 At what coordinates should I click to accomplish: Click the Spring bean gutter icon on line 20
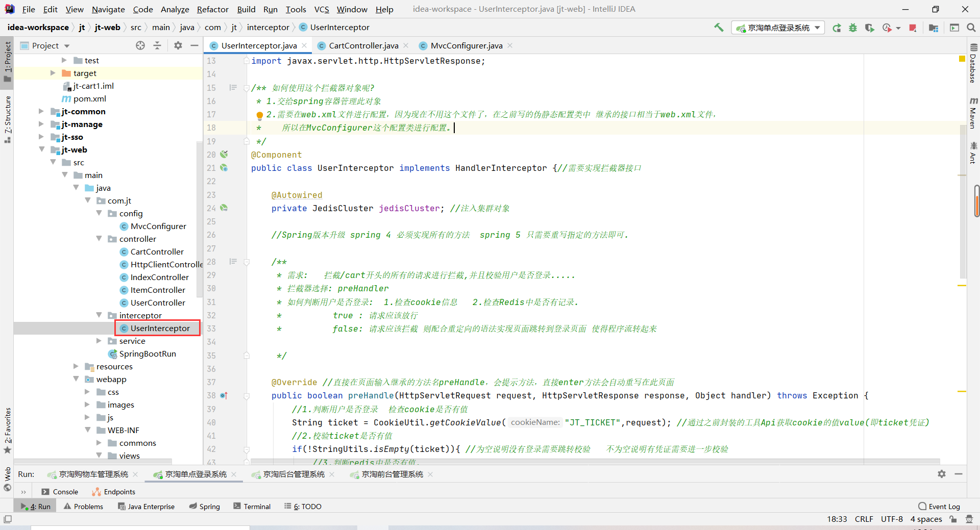coord(224,154)
